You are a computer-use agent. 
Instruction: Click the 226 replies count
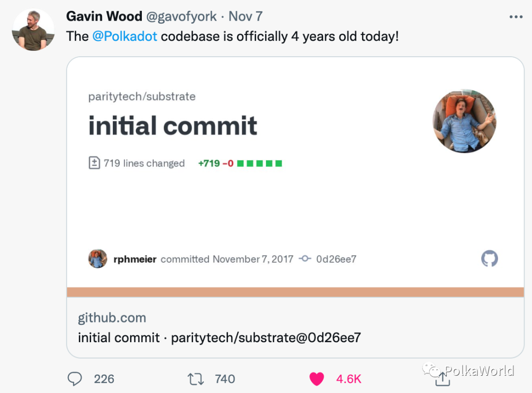tap(104, 379)
